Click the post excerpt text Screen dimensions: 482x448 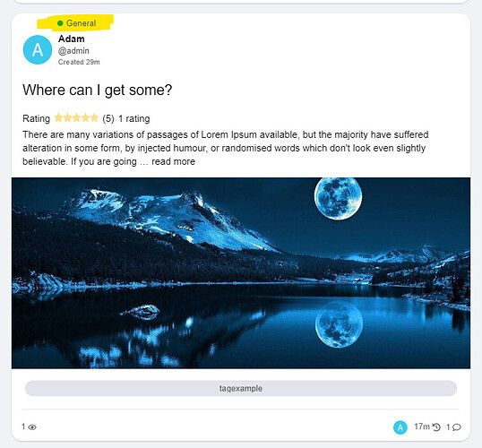pyautogui.click(x=226, y=148)
